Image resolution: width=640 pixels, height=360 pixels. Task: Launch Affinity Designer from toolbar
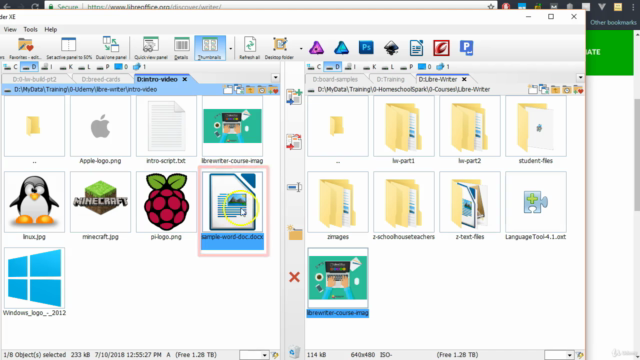(x=341, y=48)
